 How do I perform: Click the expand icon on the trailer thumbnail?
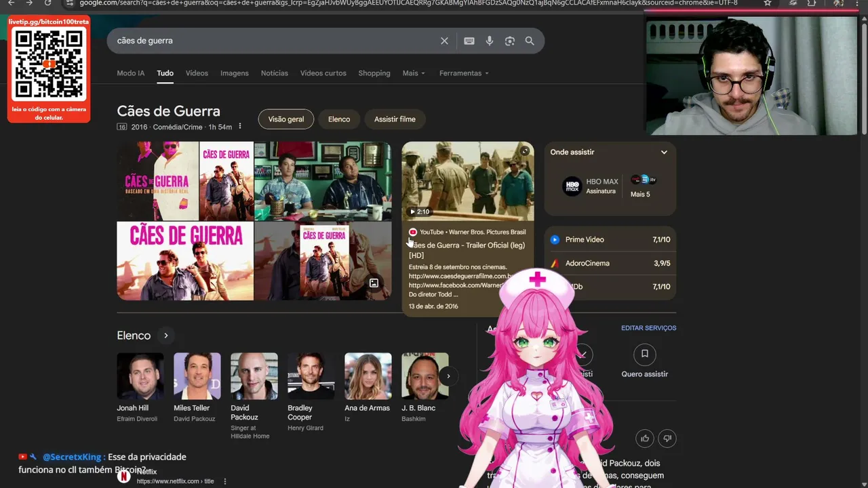524,150
